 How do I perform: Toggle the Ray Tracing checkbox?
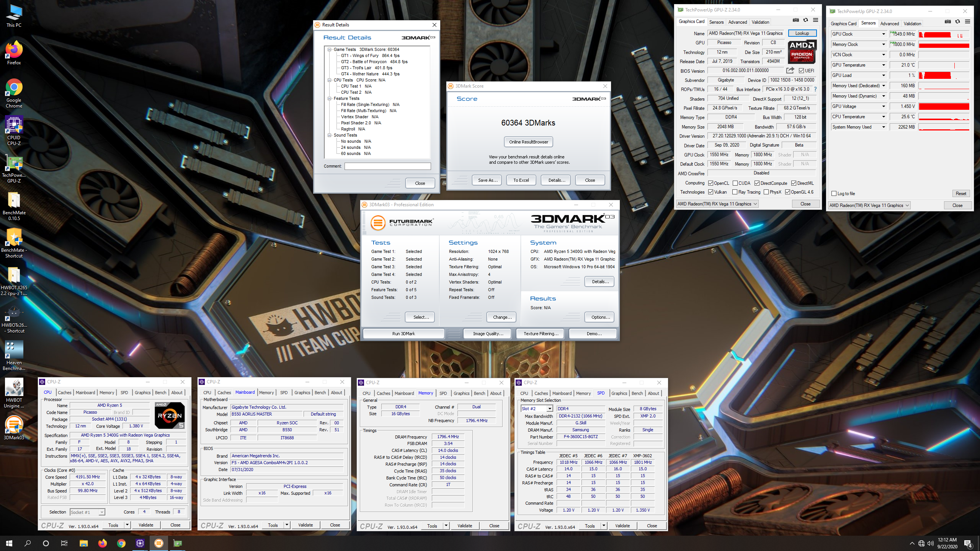735,192
